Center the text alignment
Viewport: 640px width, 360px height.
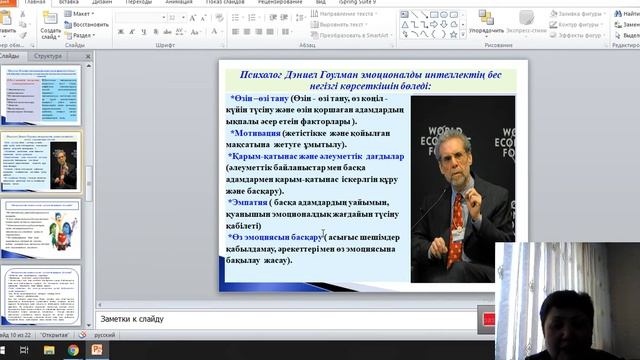(x=247, y=31)
